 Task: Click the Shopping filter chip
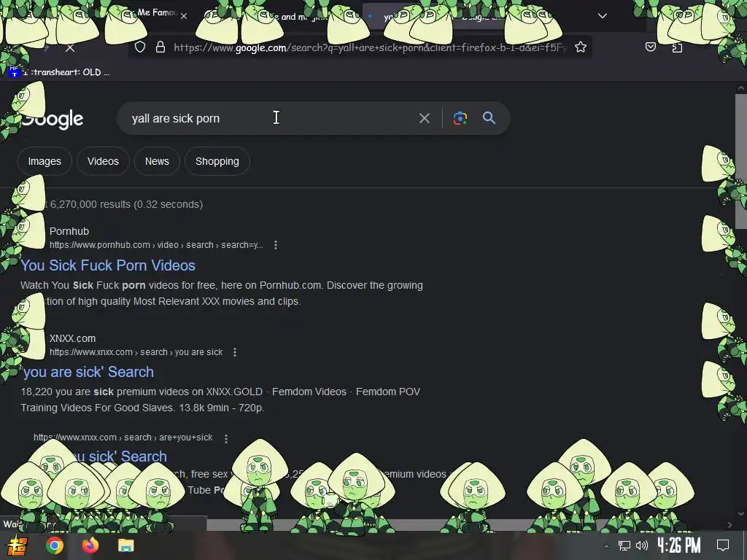click(x=217, y=161)
